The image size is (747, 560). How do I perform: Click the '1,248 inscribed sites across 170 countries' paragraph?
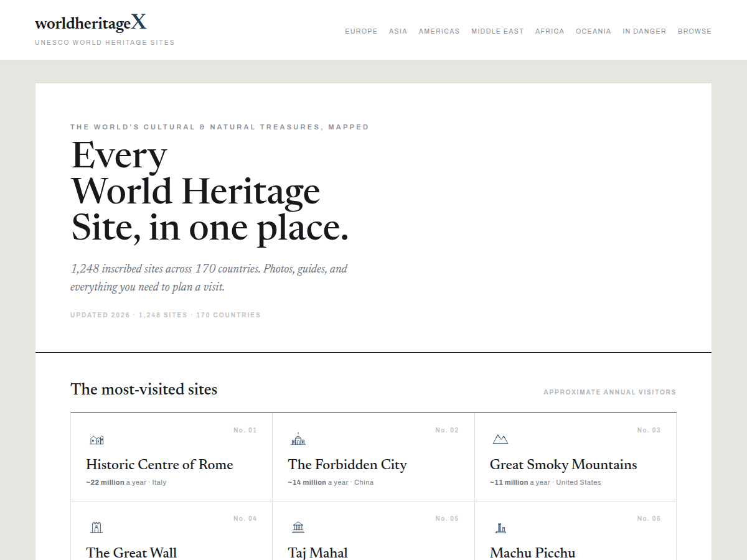209,278
